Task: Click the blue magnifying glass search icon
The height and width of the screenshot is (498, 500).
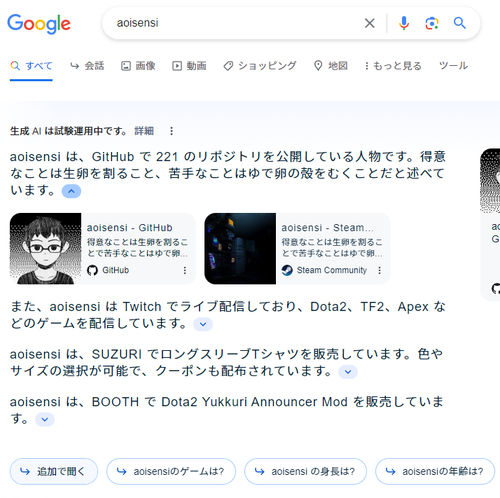Action: [x=459, y=23]
